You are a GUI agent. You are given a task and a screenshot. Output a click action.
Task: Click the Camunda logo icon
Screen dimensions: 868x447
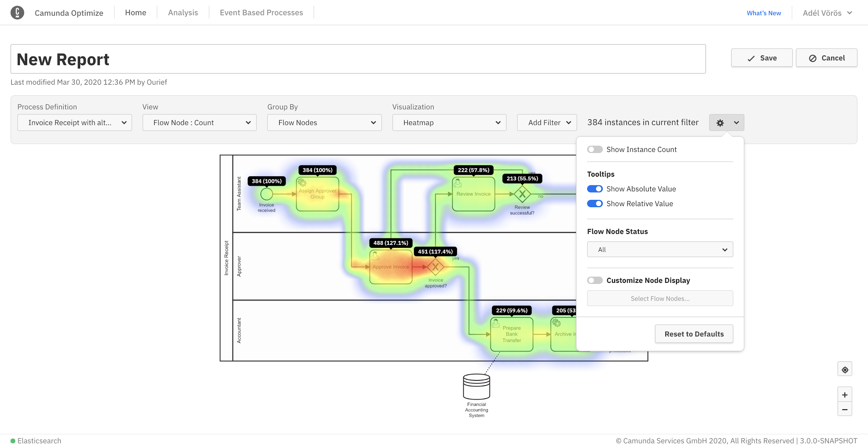[x=17, y=13]
